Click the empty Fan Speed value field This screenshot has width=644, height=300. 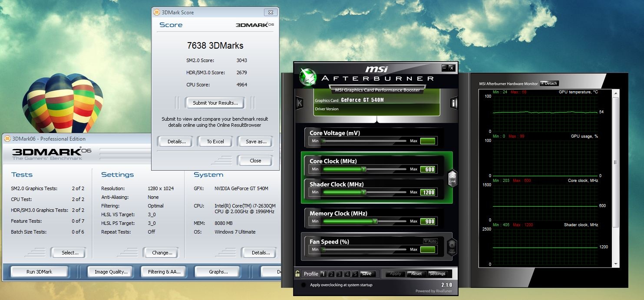[428, 250]
